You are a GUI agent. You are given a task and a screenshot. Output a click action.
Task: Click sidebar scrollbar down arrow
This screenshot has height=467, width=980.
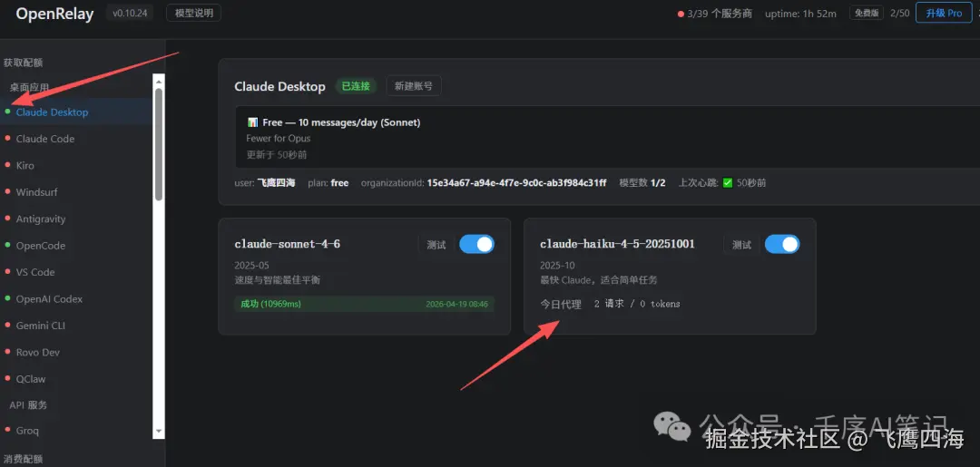(x=159, y=432)
